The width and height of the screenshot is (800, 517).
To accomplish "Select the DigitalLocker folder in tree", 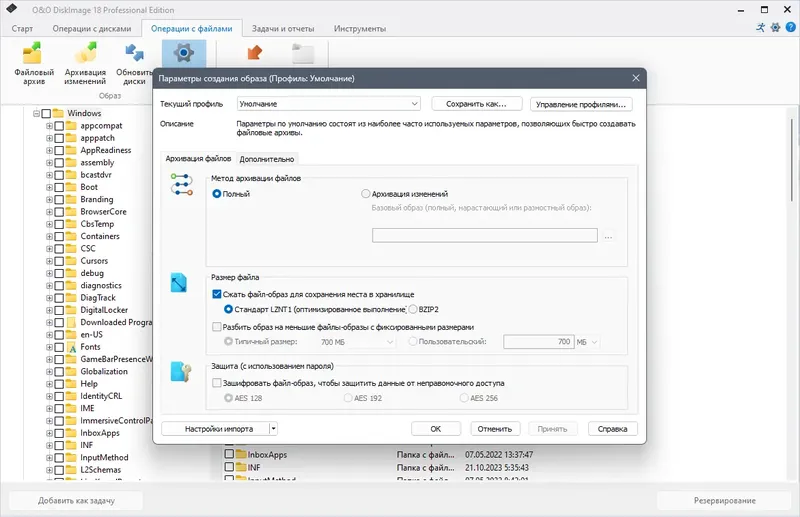I will click(104, 310).
